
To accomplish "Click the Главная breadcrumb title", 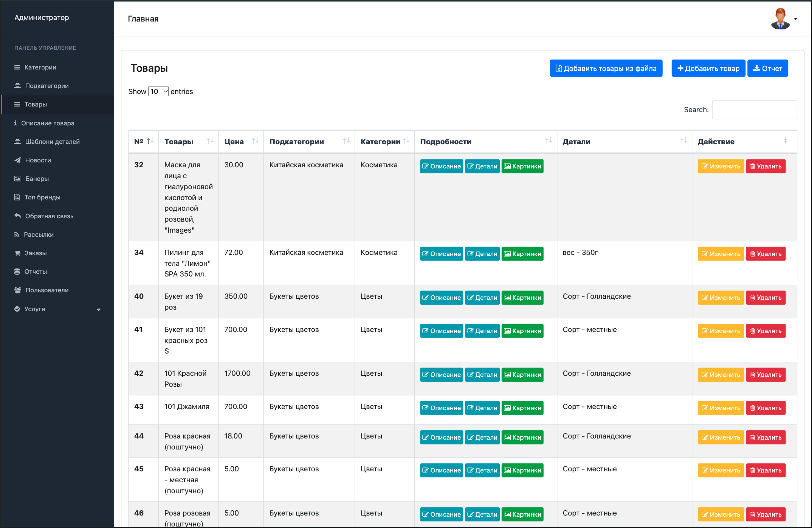I will [143, 19].
